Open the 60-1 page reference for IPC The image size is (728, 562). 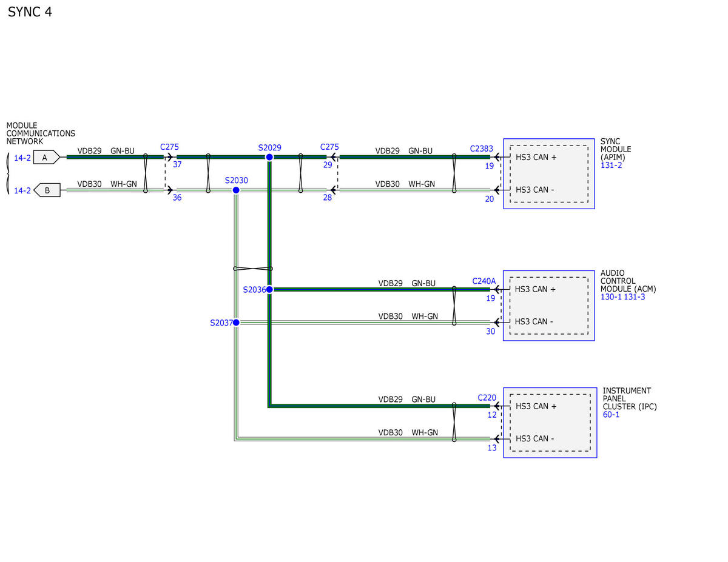click(x=611, y=415)
